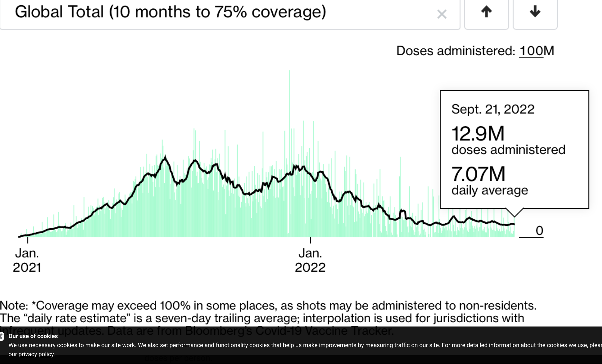Screen dimensions: 602x364
Task: Click the Jan. 2021 axis label
Action: click(27, 260)
